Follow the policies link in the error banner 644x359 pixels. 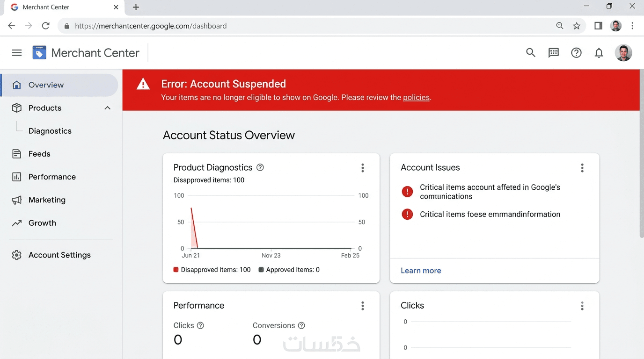(416, 98)
